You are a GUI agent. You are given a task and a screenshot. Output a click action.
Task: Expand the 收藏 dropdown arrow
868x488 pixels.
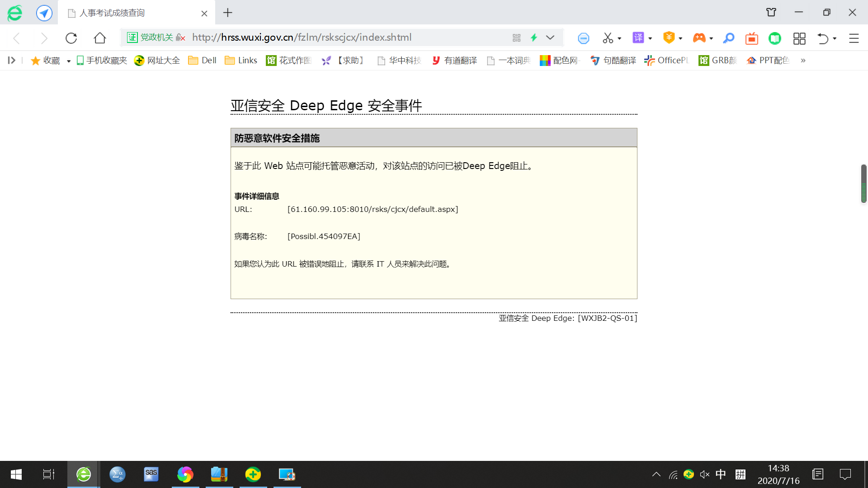(69, 61)
